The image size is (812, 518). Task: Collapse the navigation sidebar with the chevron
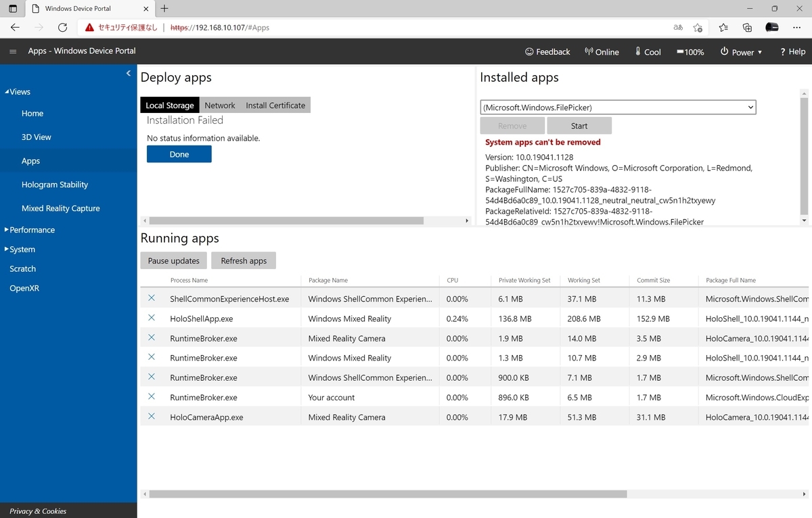[x=129, y=73]
